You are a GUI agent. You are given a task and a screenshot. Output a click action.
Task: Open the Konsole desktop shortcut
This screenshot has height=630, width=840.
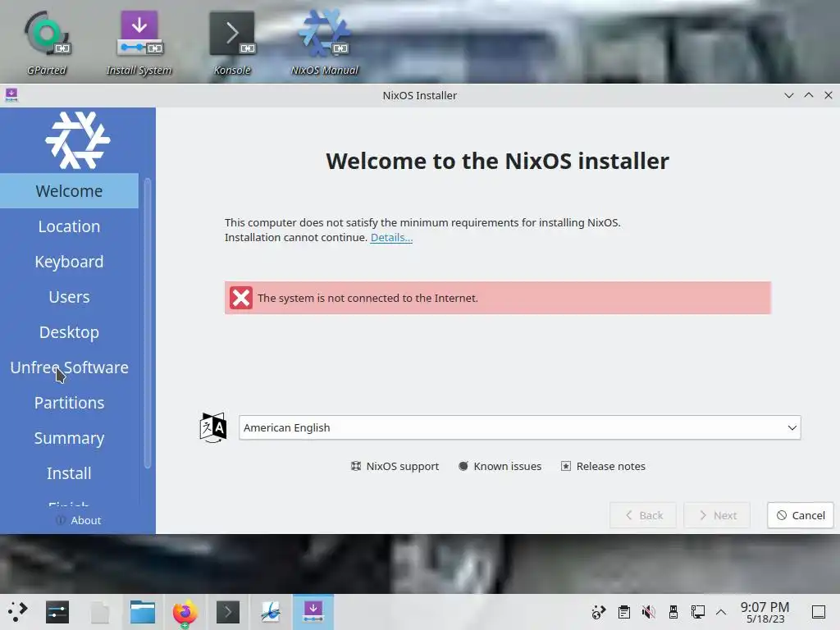click(232, 43)
